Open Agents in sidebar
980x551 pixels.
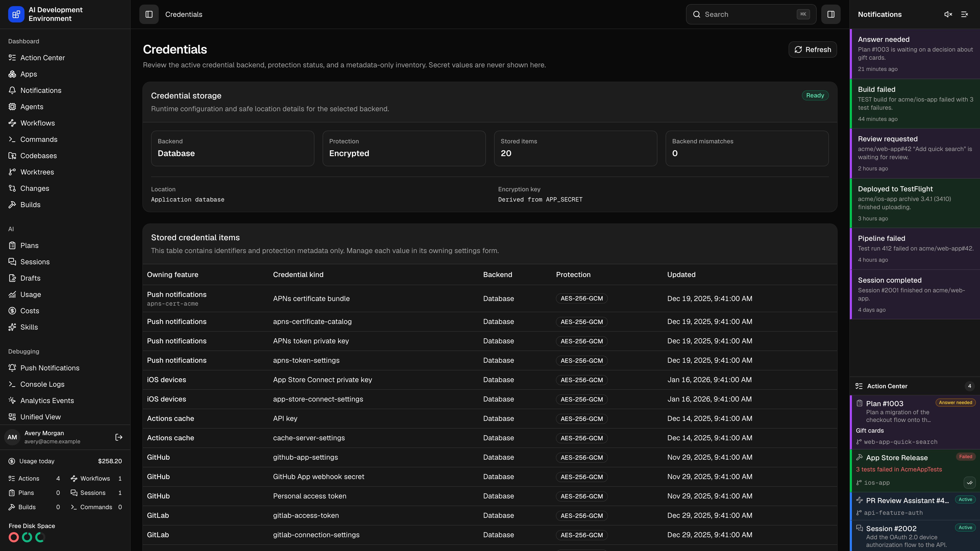(65, 107)
